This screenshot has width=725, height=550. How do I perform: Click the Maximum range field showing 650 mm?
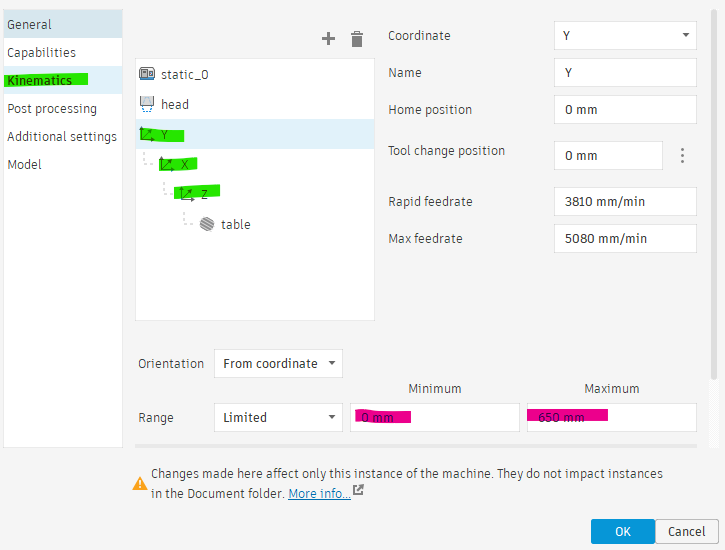[x=611, y=417]
